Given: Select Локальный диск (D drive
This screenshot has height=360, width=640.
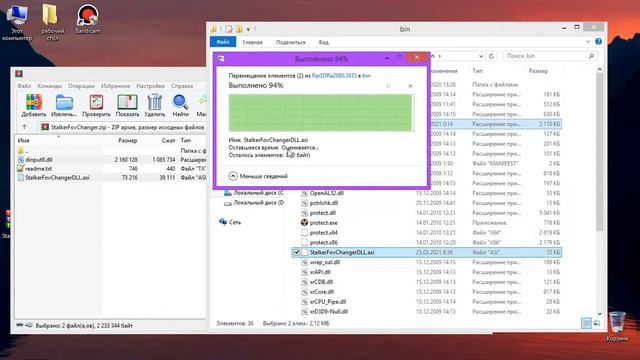Looking at the screenshot, I should [x=254, y=202].
